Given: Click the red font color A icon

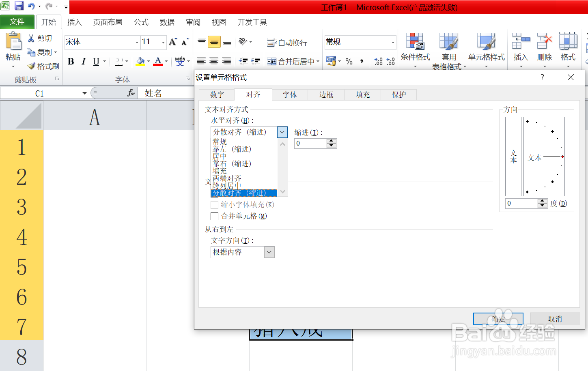Looking at the screenshot, I should point(158,61).
